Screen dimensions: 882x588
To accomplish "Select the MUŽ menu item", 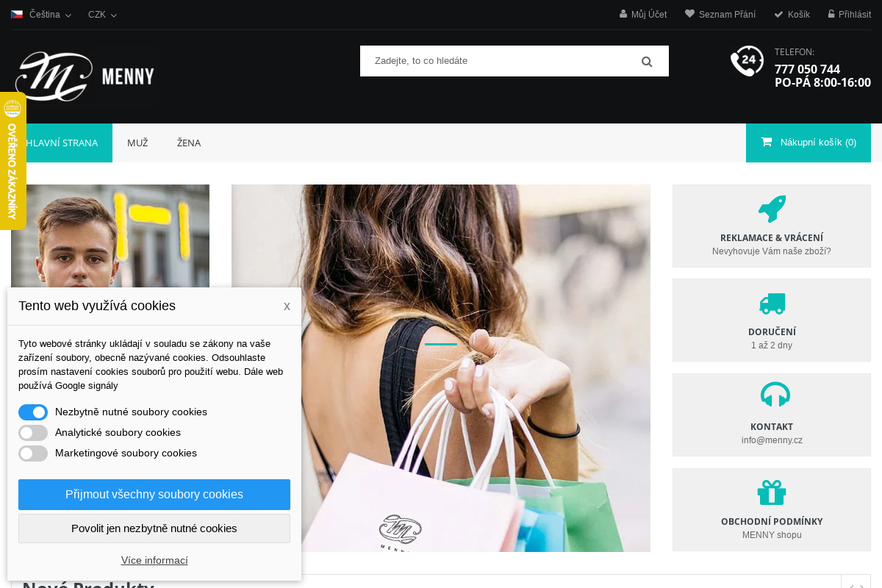I will (x=137, y=143).
